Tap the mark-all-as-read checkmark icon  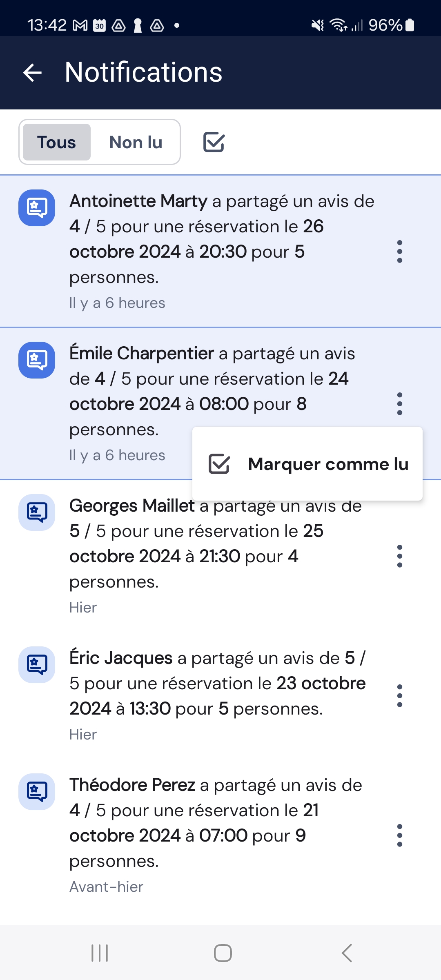click(x=214, y=142)
